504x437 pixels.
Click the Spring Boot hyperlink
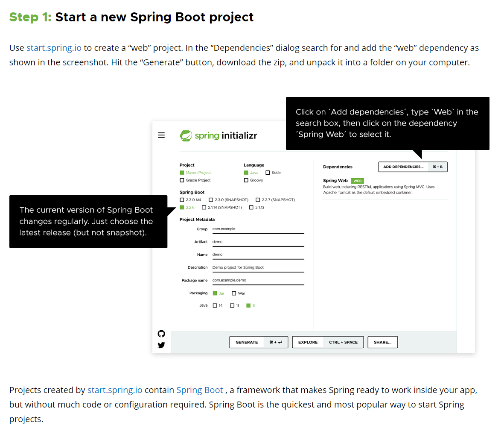click(200, 390)
